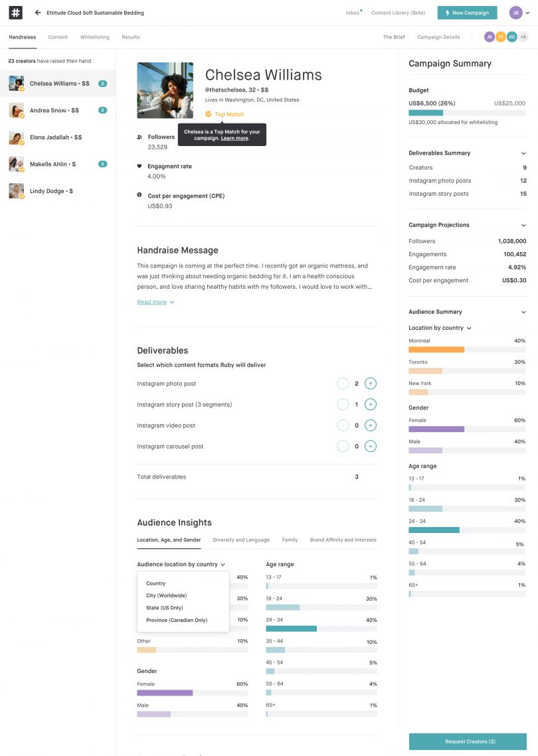Add one Instagram carousel post
The height and width of the screenshot is (756, 538).
click(x=370, y=446)
